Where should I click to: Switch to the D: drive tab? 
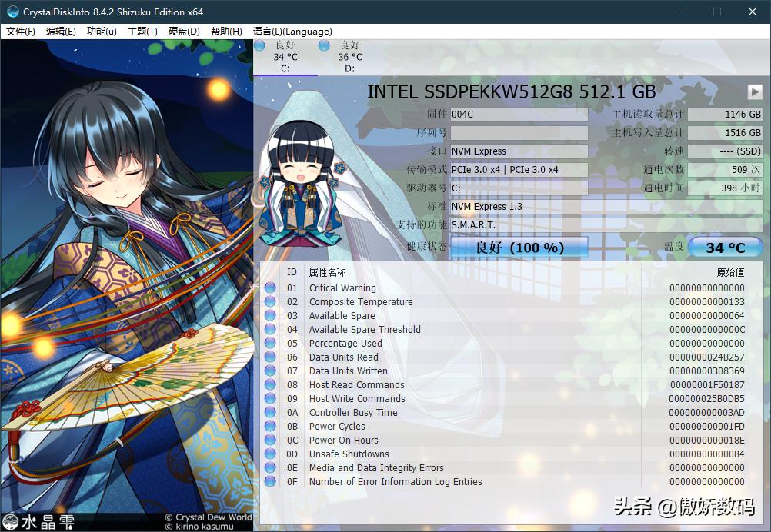click(349, 58)
